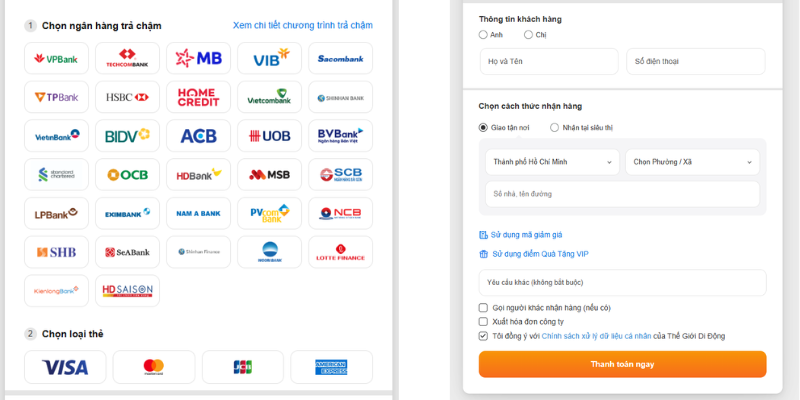Choose the BIDV bank tile
This screenshot has height=400, width=800.
127,136
